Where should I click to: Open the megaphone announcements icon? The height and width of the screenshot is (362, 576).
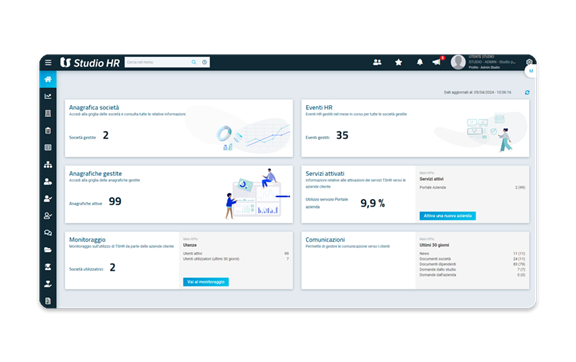pos(436,62)
